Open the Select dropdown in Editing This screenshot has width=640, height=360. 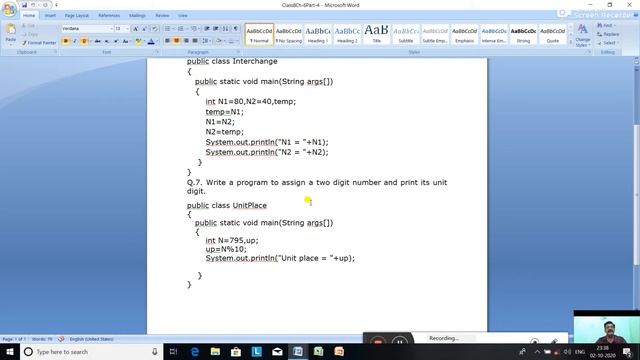(x=608, y=43)
